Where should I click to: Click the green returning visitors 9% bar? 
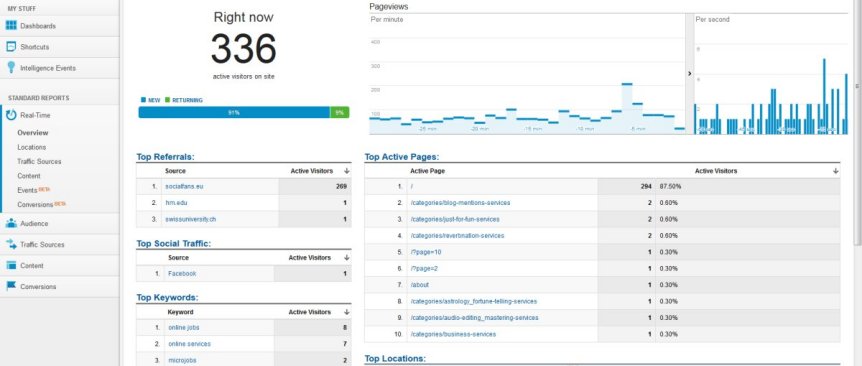pyautogui.click(x=340, y=112)
